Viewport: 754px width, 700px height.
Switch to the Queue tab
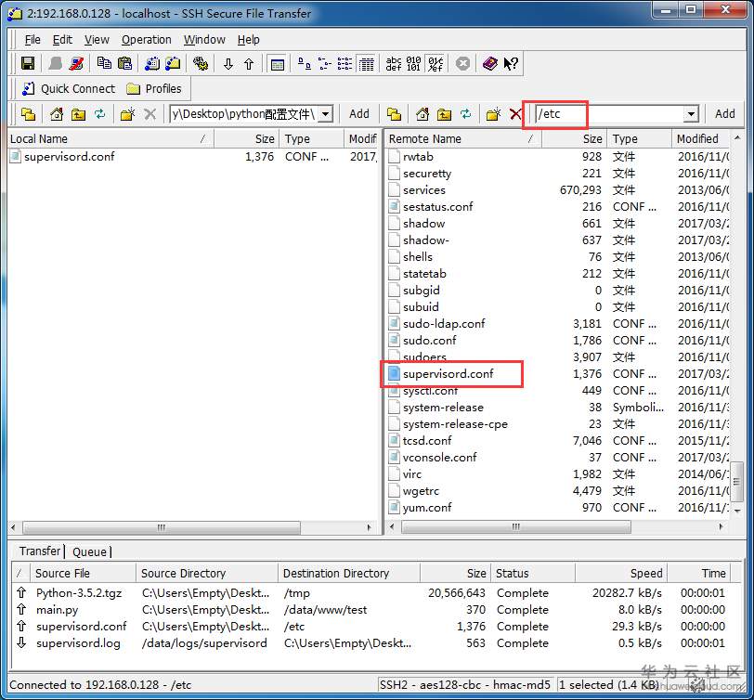89,551
